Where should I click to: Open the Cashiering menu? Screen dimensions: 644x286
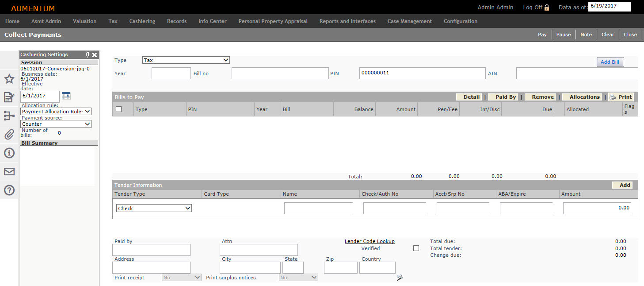pyautogui.click(x=142, y=21)
